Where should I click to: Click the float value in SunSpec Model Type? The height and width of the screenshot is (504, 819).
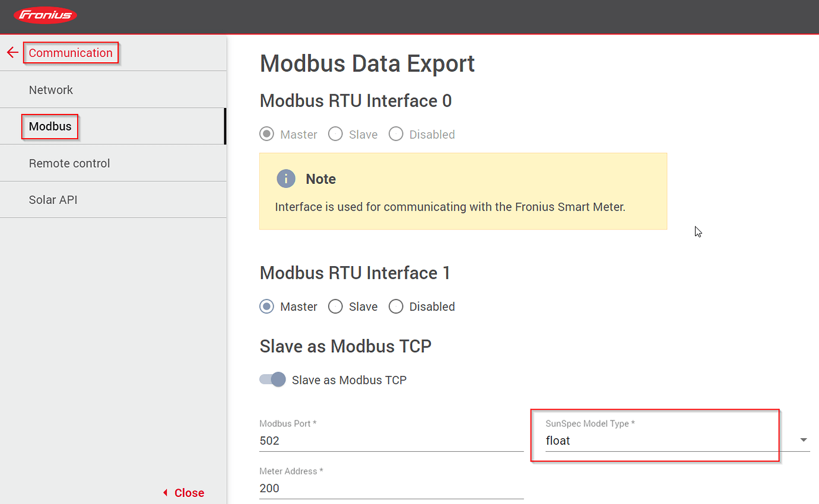(558, 441)
